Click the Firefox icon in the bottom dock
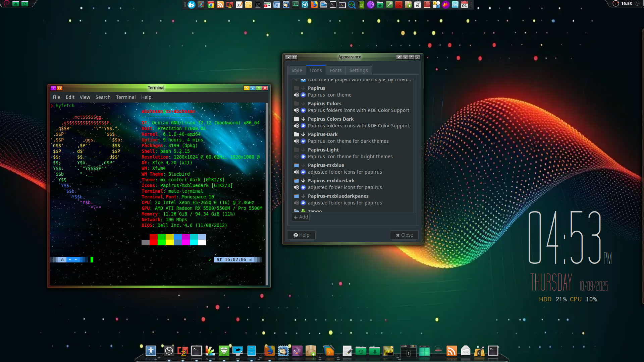Viewport: 644px width, 362px height. point(269,351)
